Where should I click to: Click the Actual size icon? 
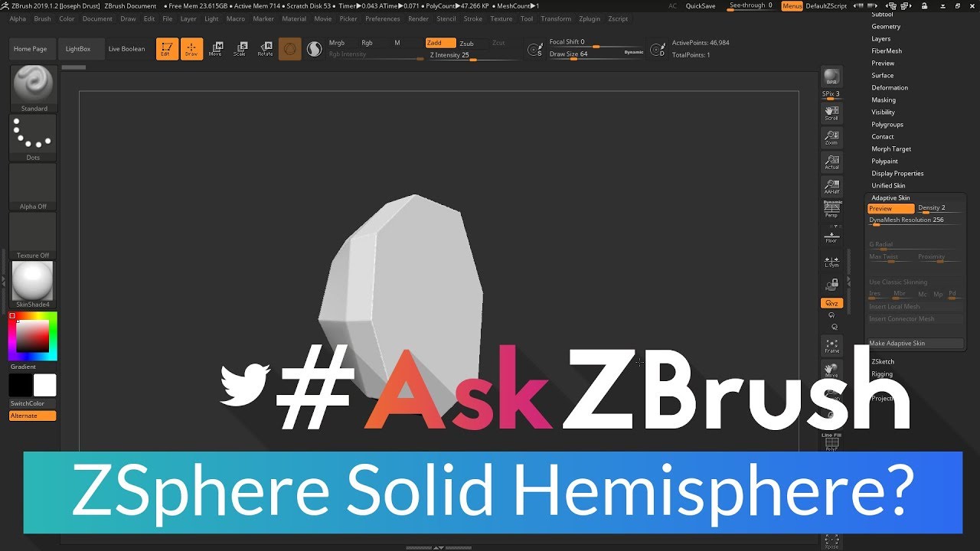click(x=831, y=162)
